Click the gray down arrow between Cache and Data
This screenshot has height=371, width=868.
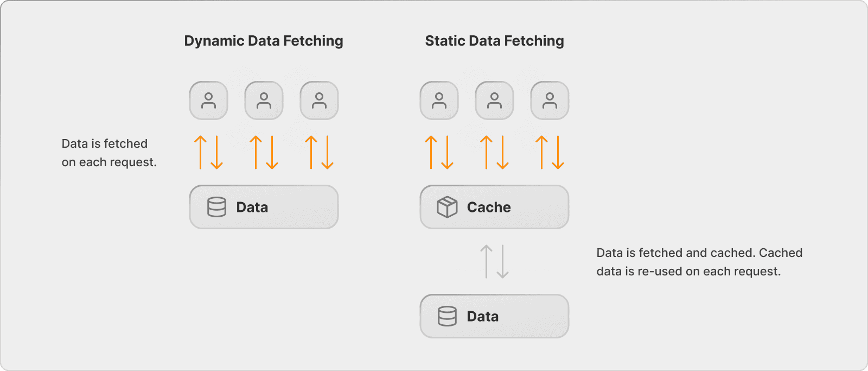[x=503, y=261]
